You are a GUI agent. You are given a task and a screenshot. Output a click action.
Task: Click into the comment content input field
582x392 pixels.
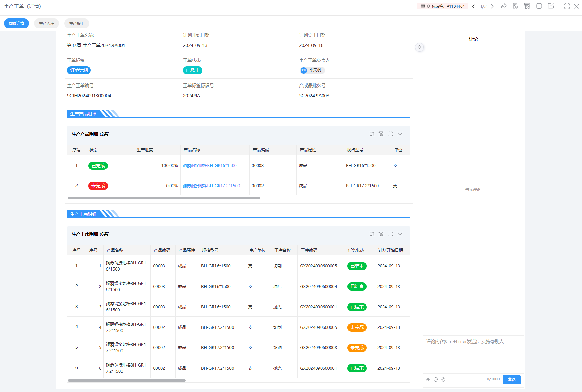pos(473,354)
